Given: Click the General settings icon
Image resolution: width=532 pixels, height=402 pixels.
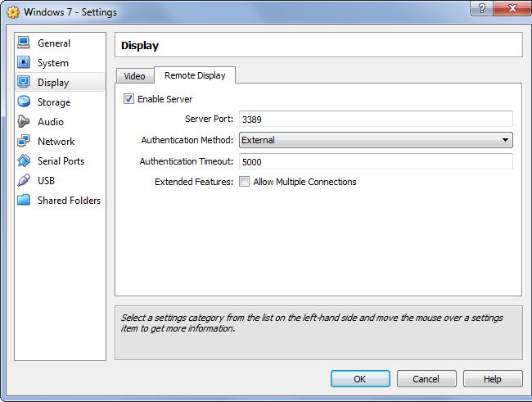Looking at the screenshot, I should pyautogui.click(x=24, y=43).
